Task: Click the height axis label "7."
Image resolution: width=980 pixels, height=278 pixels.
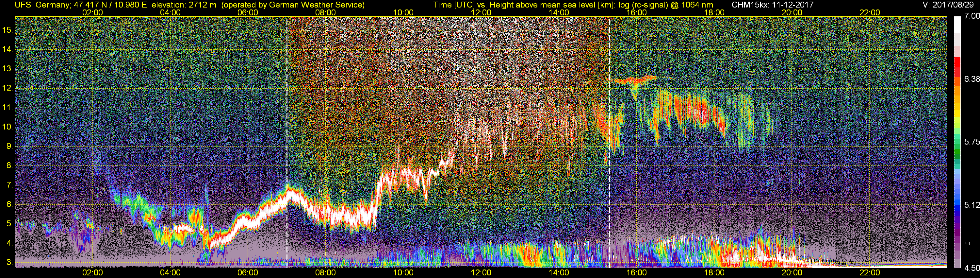Action: click(x=9, y=185)
